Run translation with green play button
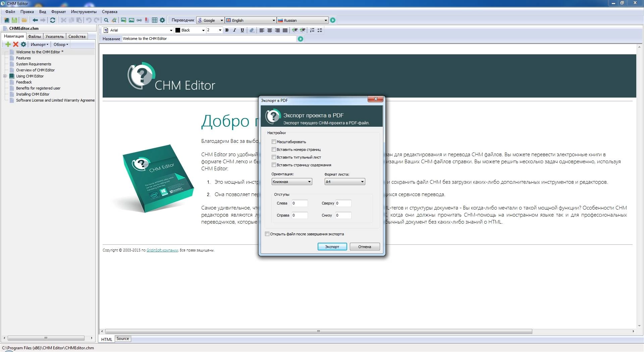Screen dimensions: 644x352 point(333,20)
